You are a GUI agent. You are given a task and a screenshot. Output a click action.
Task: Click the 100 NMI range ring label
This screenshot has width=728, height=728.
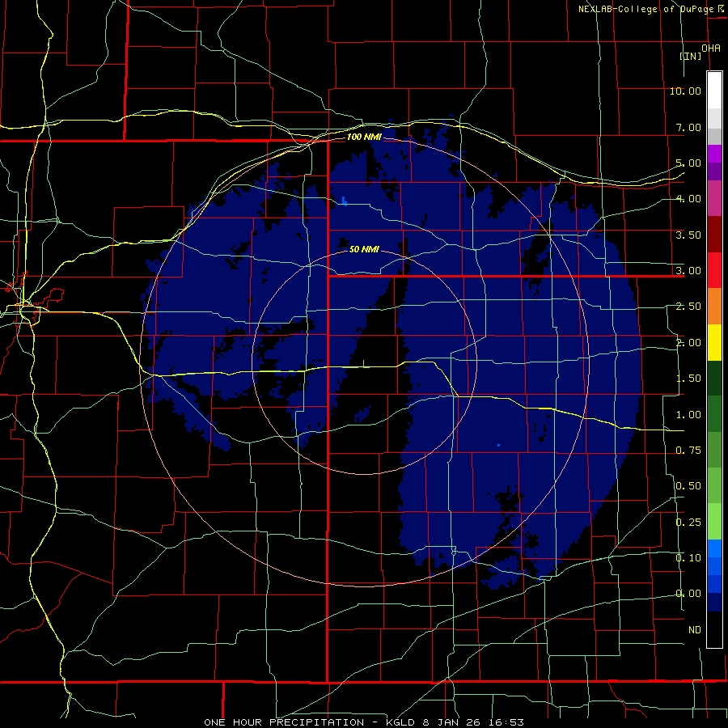364,137
